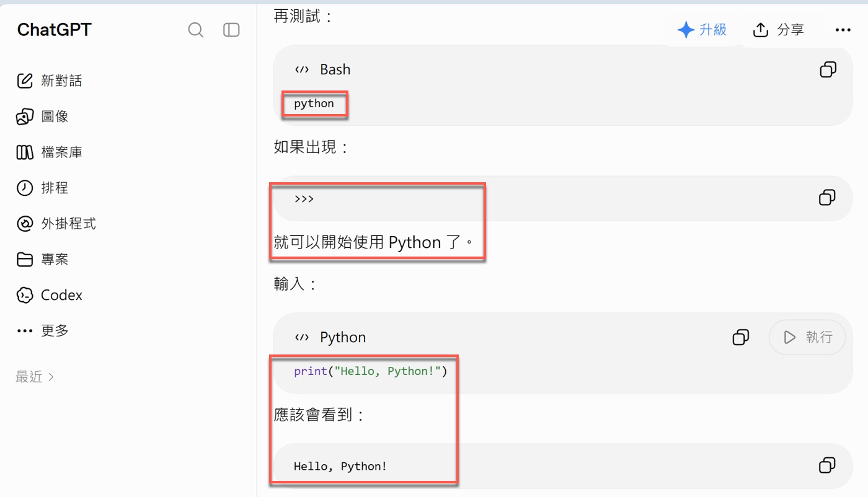Click the upload arrow icon on 分享
This screenshot has height=497, width=868.
click(761, 30)
